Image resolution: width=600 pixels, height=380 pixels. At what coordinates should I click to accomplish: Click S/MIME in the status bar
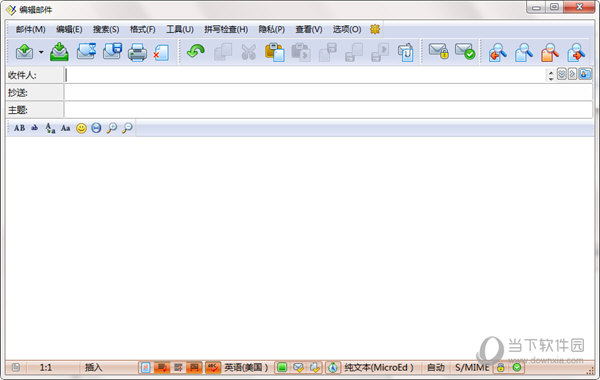coord(472,368)
